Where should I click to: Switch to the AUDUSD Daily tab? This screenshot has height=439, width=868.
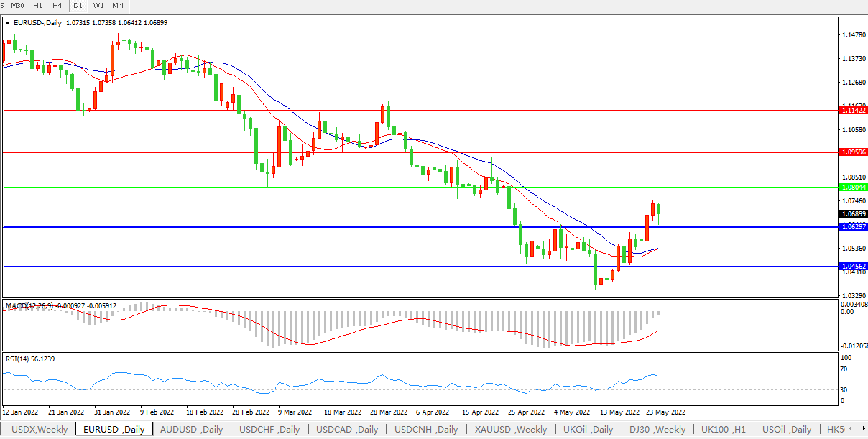(191, 430)
